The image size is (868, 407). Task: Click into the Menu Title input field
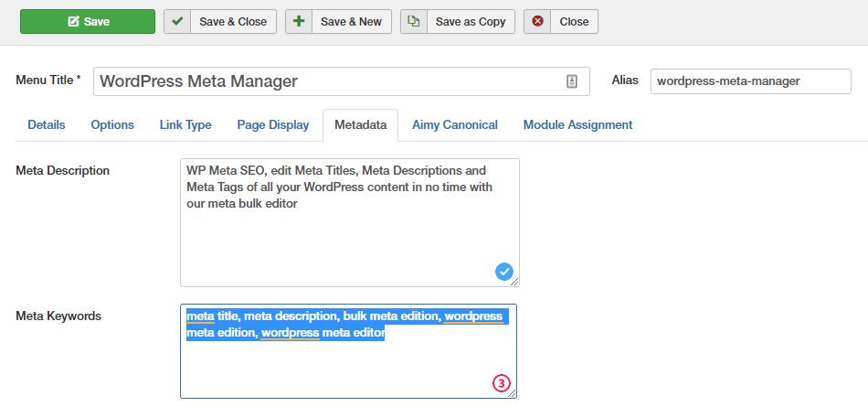pyautogui.click(x=342, y=81)
